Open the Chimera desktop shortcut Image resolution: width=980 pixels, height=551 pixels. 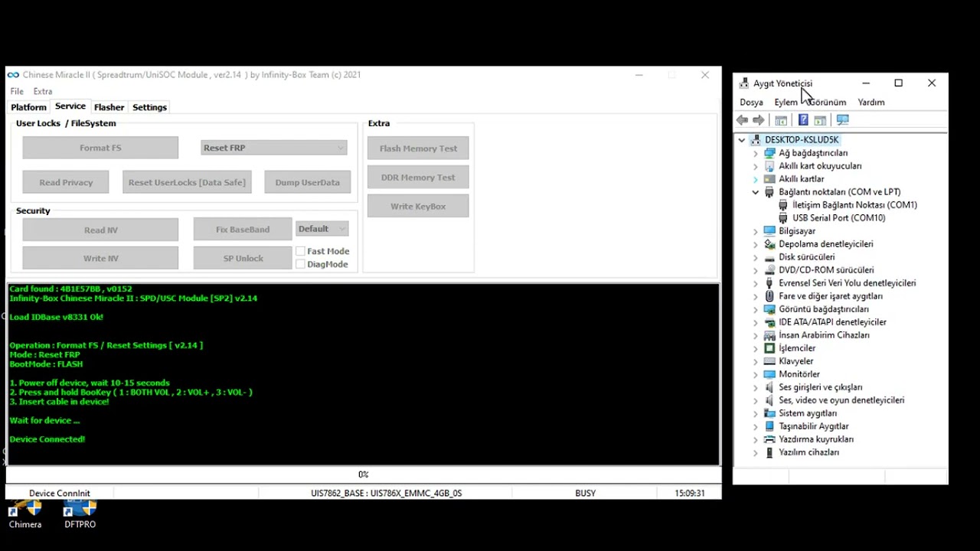(x=25, y=514)
